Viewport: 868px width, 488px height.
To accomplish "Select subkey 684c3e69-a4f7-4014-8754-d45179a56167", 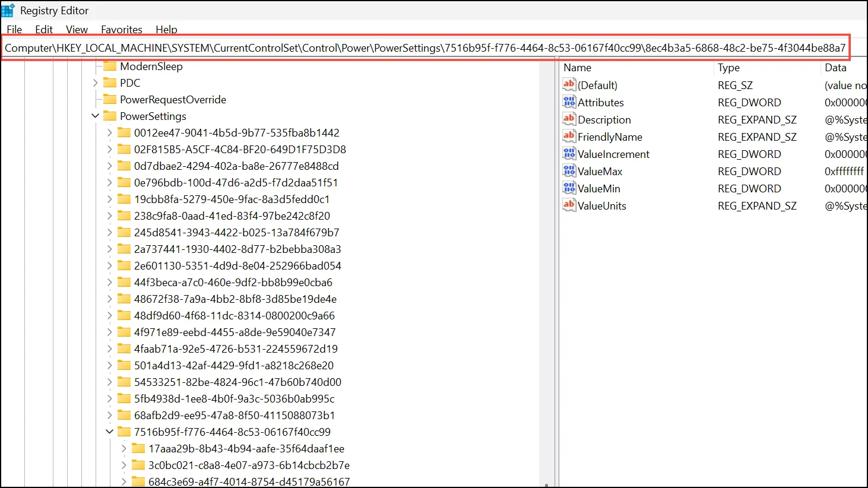I will (x=249, y=481).
